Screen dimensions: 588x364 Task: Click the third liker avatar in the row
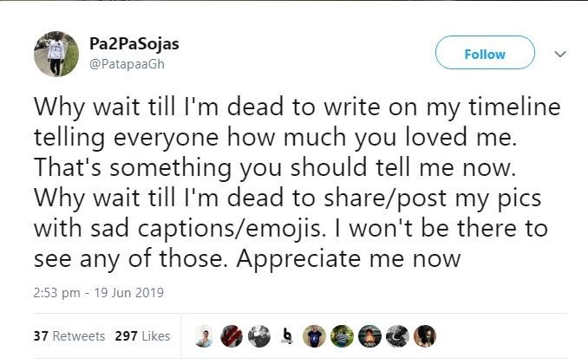tap(258, 336)
